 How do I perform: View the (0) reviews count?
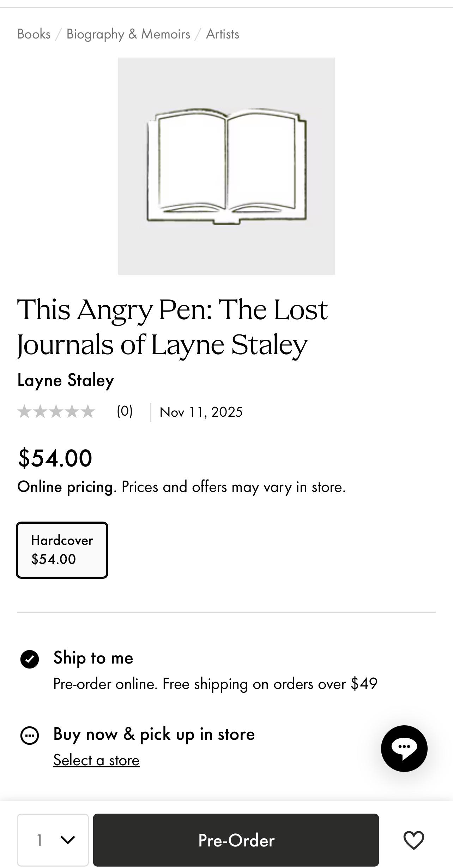pyautogui.click(x=125, y=411)
